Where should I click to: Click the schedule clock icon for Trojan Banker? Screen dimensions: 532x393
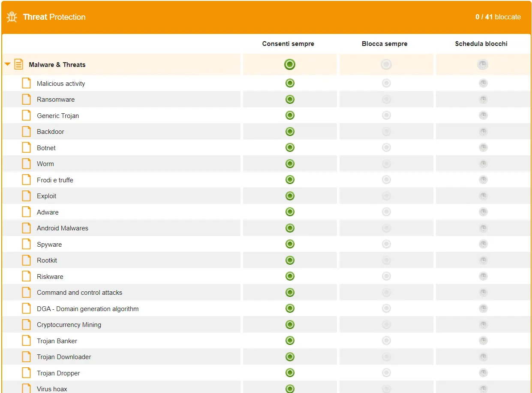click(x=483, y=341)
